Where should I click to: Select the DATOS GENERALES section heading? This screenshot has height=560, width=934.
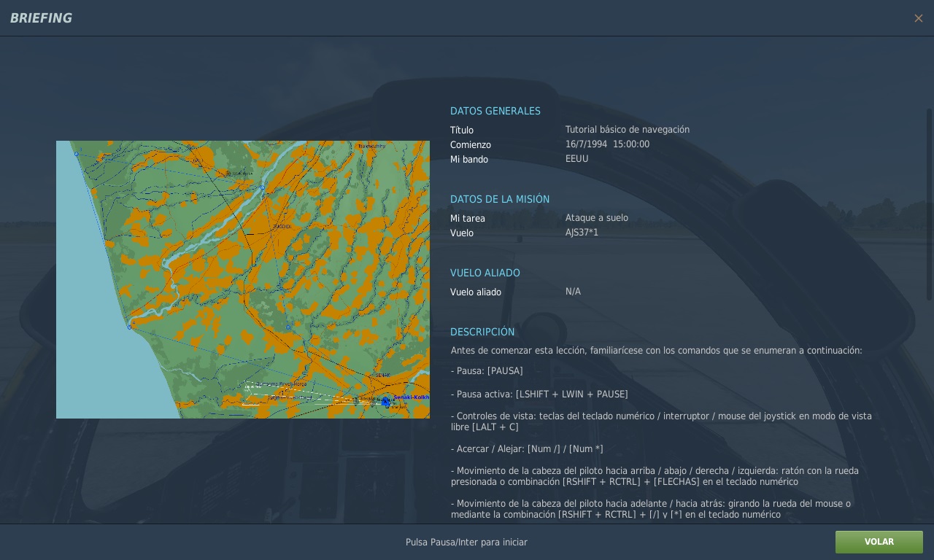495,111
